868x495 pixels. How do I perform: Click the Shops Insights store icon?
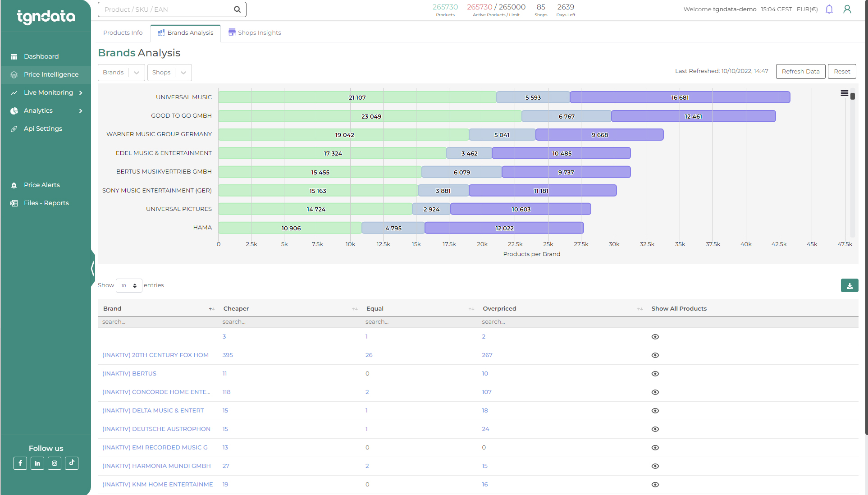pos(232,32)
